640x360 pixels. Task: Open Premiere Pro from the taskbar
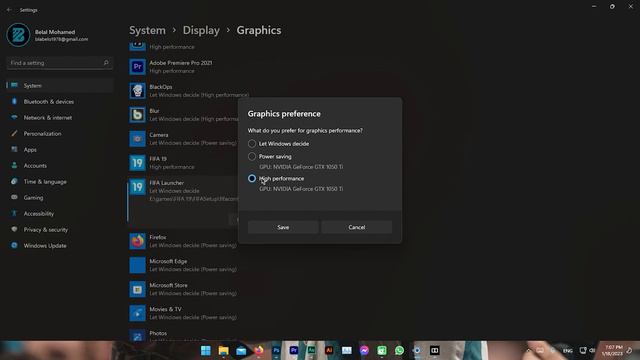pos(294,351)
